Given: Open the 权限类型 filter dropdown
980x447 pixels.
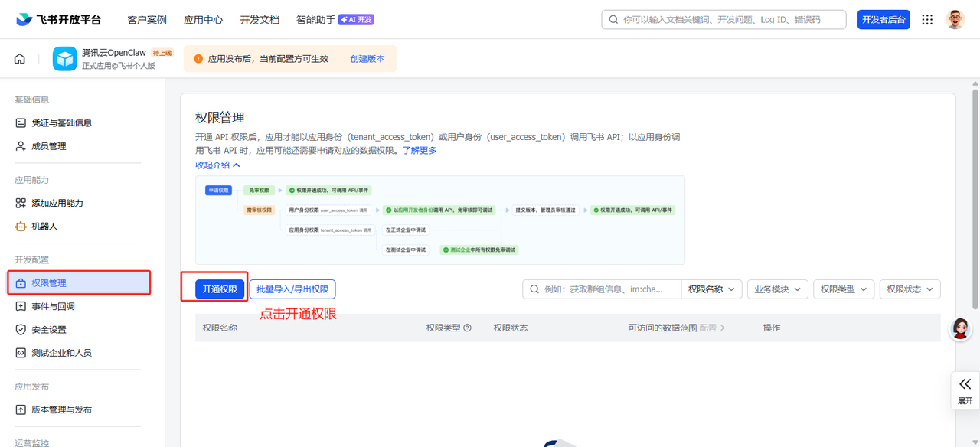Looking at the screenshot, I should point(844,289).
